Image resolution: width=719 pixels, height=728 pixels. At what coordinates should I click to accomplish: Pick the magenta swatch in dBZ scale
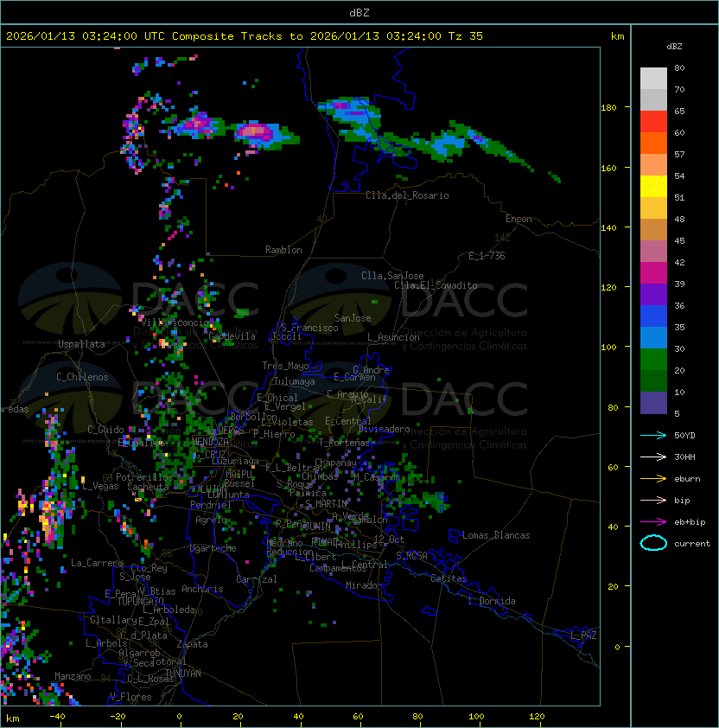click(653, 272)
